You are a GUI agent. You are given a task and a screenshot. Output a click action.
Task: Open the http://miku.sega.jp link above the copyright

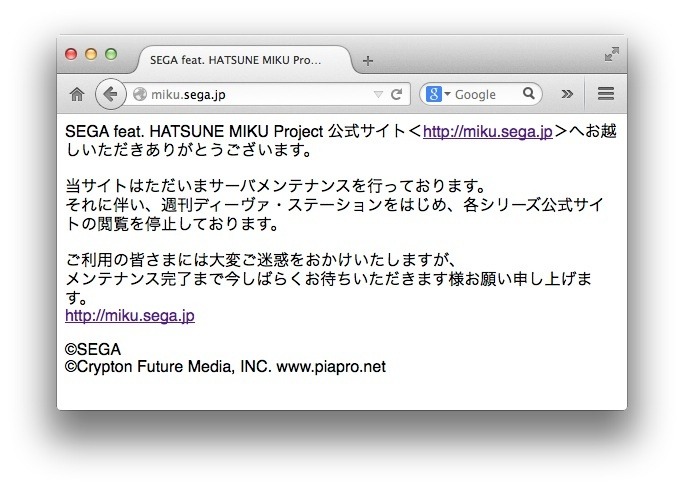[x=130, y=315]
